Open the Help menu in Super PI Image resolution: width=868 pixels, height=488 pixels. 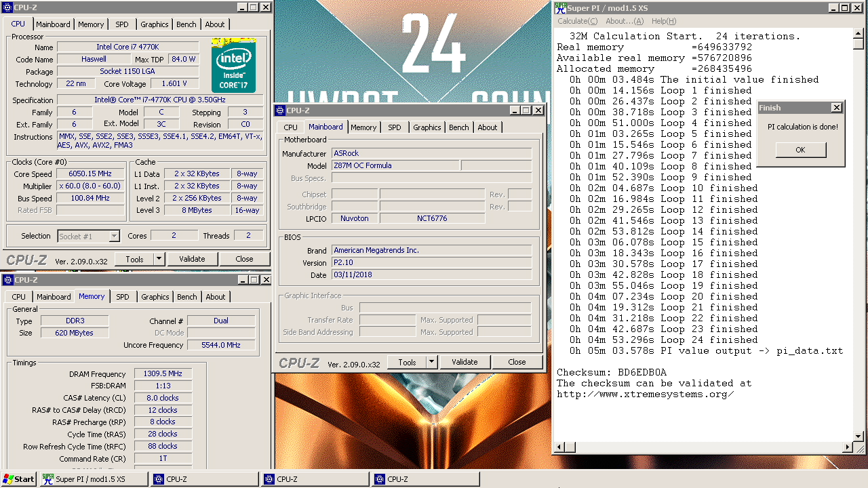coord(663,21)
